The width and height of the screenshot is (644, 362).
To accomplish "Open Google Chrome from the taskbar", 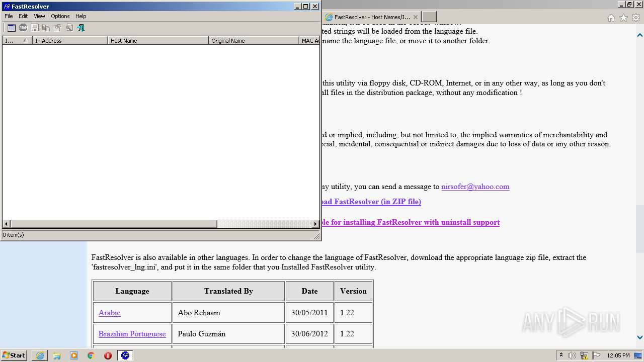I will [x=91, y=355].
